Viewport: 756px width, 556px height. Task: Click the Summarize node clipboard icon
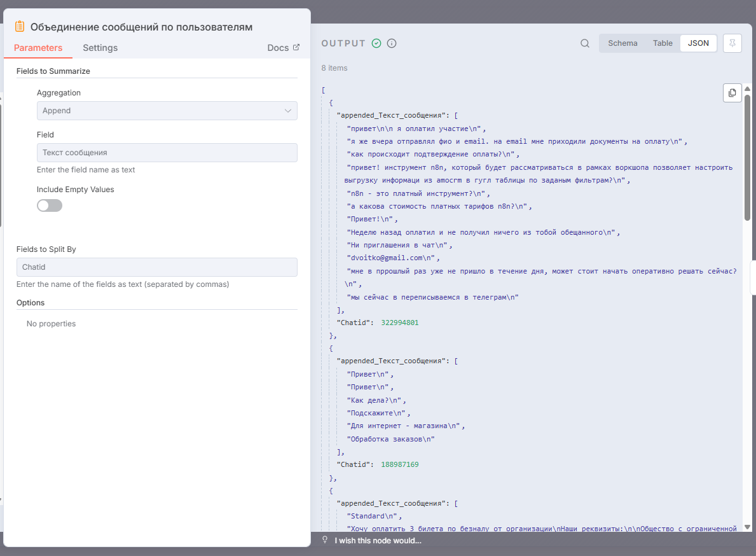pyautogui.click(x=20, y=27)
